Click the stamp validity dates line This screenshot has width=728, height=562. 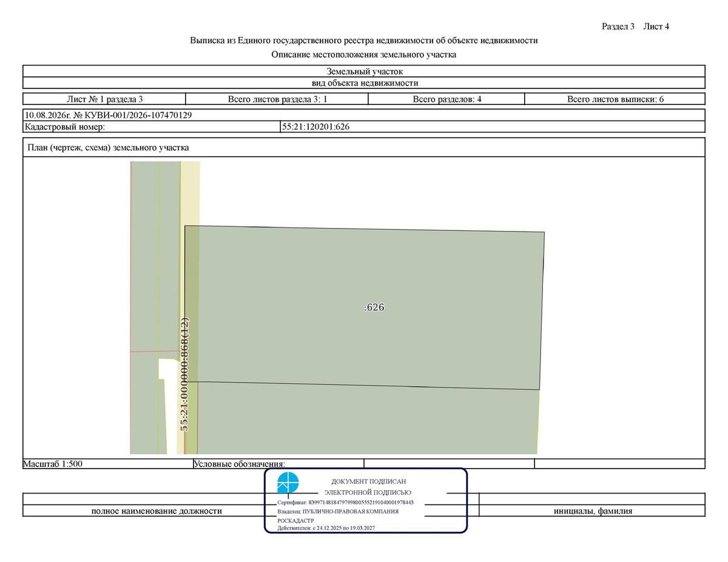[x=326, y=528]
